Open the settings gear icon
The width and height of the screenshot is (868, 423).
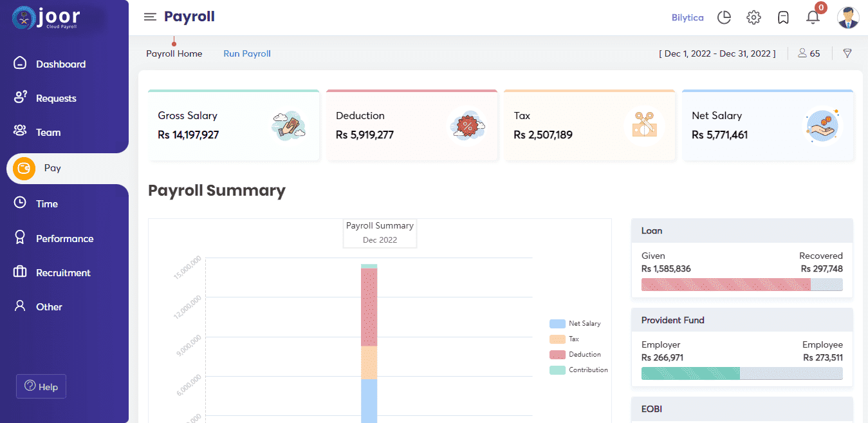pos(753,17)
